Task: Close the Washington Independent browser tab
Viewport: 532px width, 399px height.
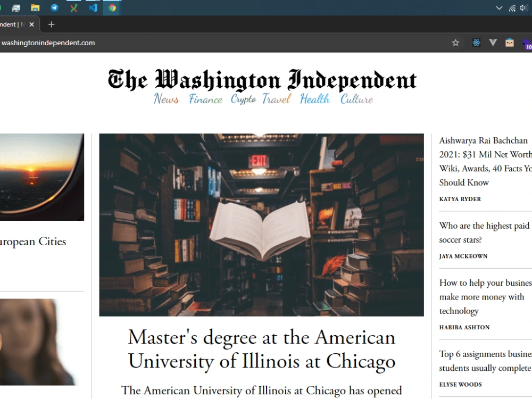Action: coord(31,24)
